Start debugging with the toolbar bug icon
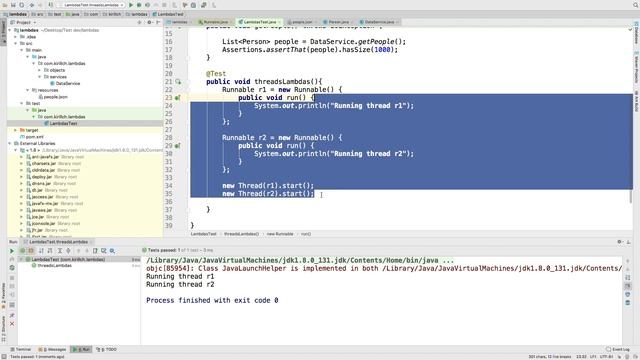640x360 pixels. coord(139,5)
